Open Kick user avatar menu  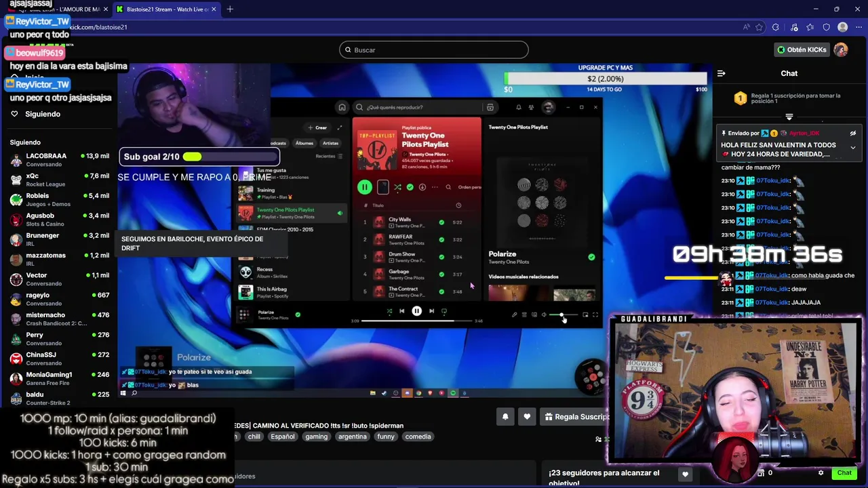841,49
